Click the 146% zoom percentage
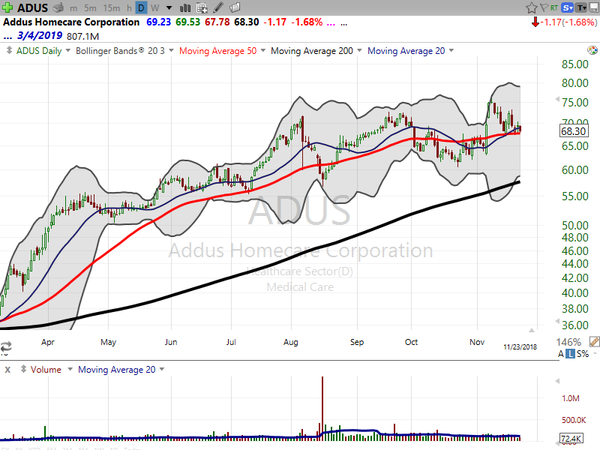 tap(569, 342)
